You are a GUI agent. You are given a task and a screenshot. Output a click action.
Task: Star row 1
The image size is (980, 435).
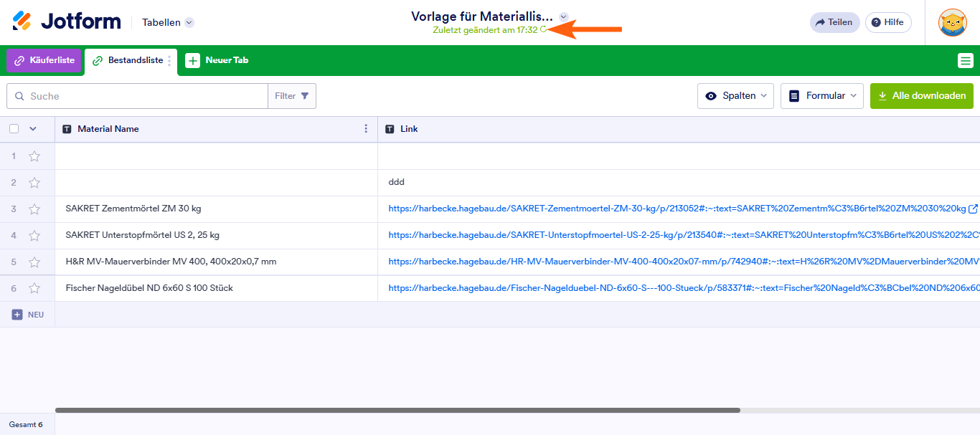tap(34, 156)
